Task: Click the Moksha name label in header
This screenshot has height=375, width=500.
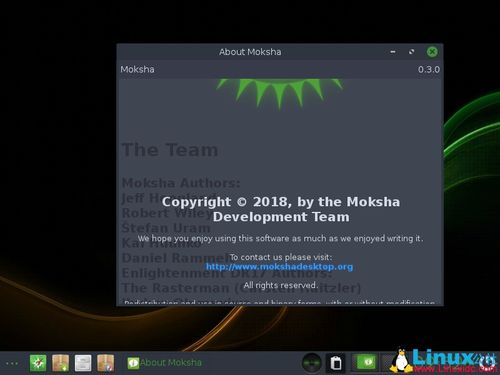Action: pyautogui.click(x=137, y=69)
